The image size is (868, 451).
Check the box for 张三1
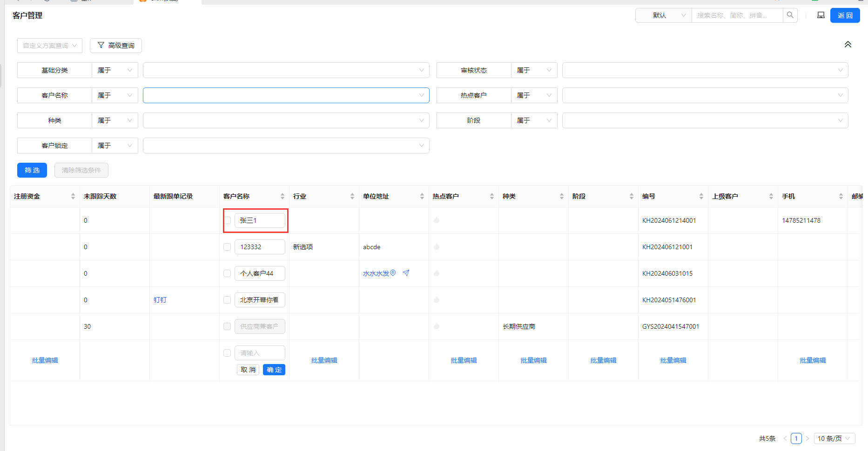(x=227, y=220)
